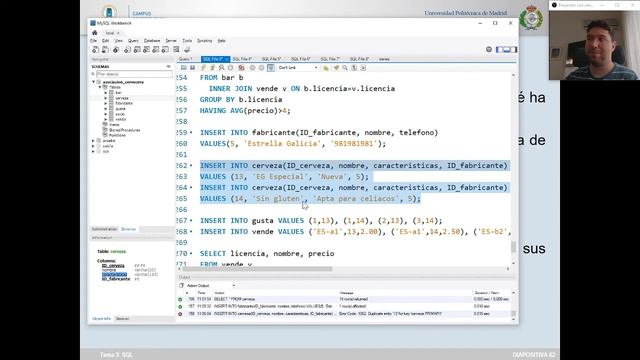The height and width of the screenshot is (360, 640).
Task: Click the create new table icon
Action: (x=137, y=49)
